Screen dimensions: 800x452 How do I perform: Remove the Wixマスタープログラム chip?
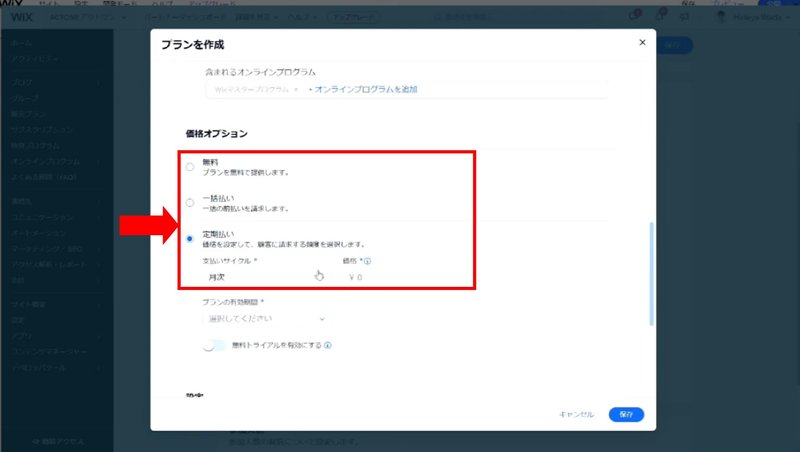pyautogui.click(x=296, y=89)
